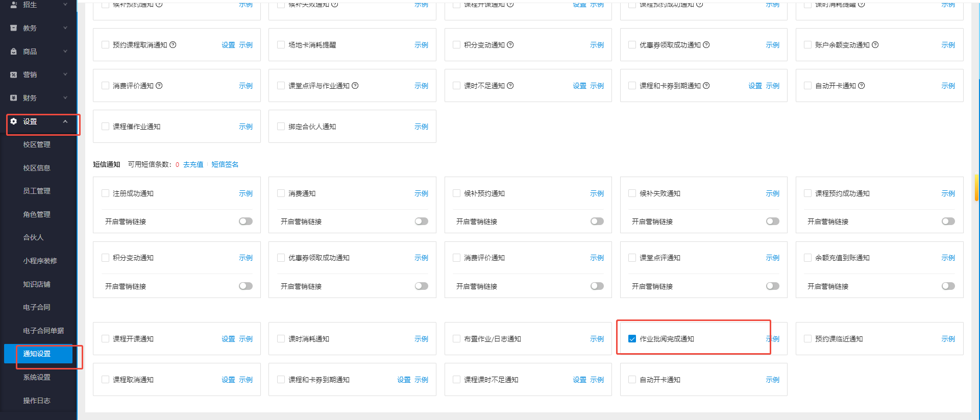Click help icon beside 课堂点评与作业通知
This screenshot has width=980, height=420.
click(x=355, y=86)
